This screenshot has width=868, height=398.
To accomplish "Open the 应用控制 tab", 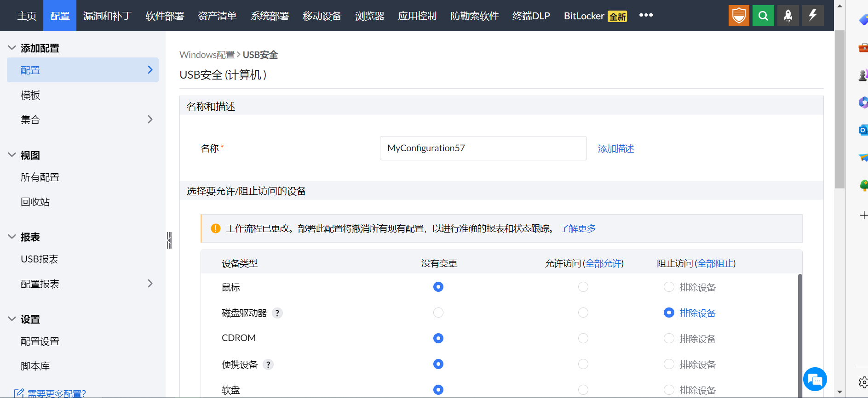I will (x=417, y=16).
